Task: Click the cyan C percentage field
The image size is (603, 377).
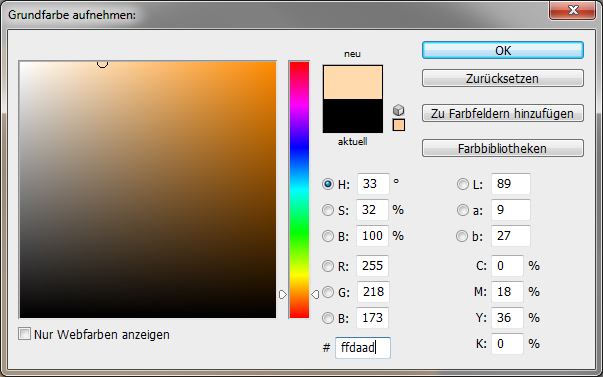Action: click(507, 266)
